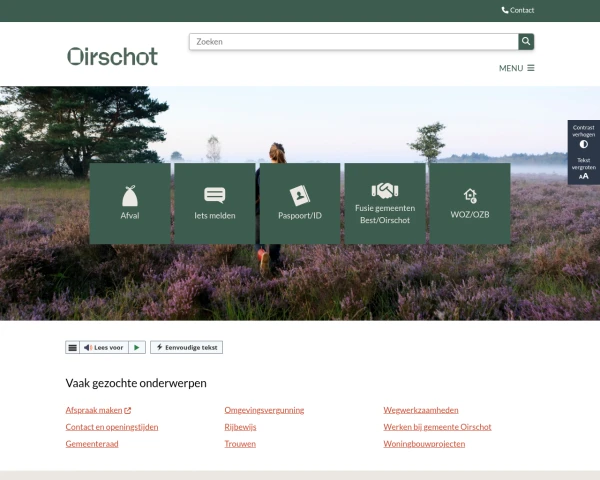The image size is (600, 480).
Task: Expand the MENU hamburger navigation
Action: click(517, 68)
